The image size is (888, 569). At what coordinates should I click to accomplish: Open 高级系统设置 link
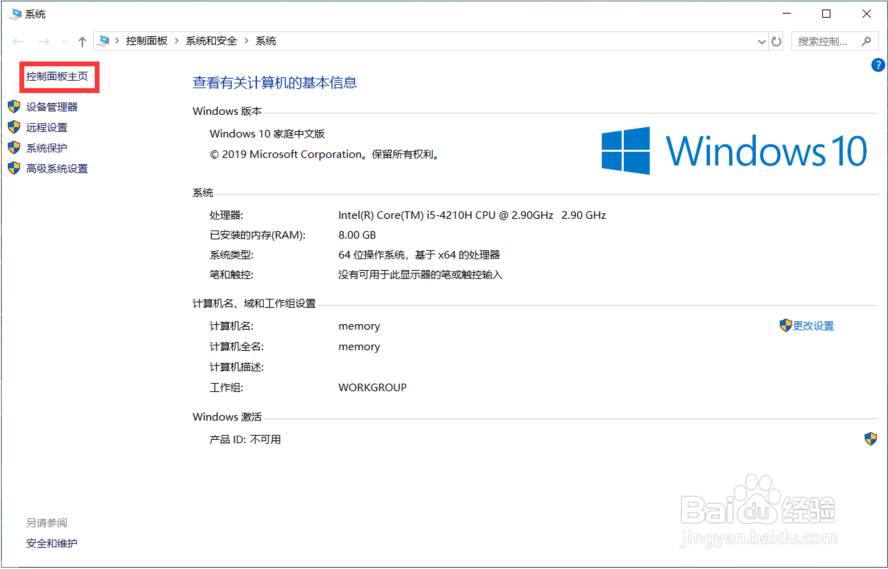(57, 168)
